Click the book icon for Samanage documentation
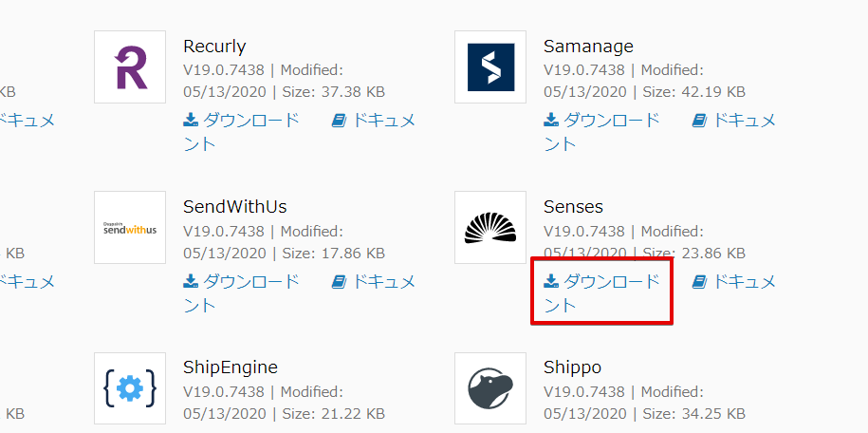The width and height of the screenshot is (868, 433). click(699, 121)
